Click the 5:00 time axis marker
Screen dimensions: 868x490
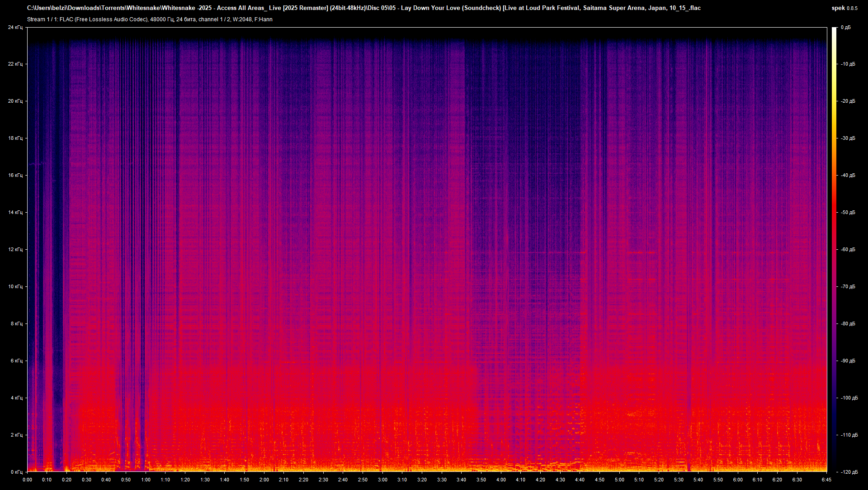click(x=619, y=480)
